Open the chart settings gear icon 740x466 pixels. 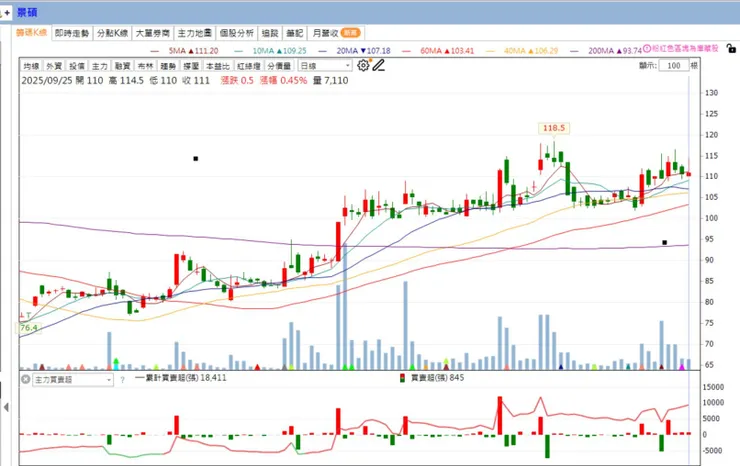363,66
